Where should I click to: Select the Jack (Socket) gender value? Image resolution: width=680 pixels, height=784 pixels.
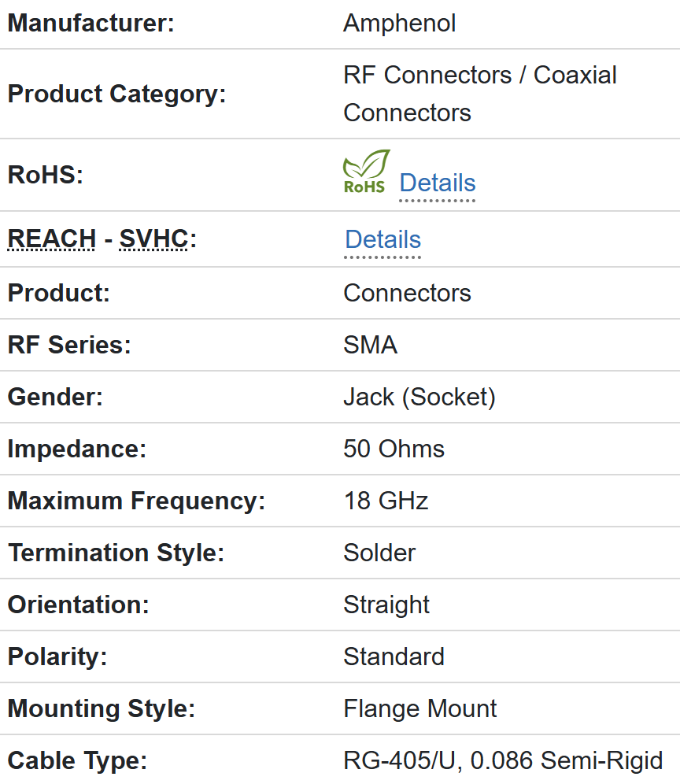[419, 397]
